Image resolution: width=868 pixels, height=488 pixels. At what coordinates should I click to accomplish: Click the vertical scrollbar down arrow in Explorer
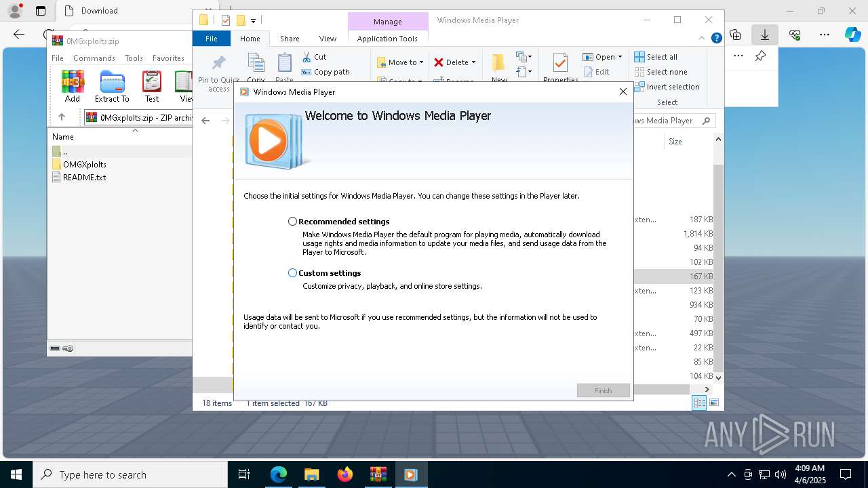tap(718, 378)
